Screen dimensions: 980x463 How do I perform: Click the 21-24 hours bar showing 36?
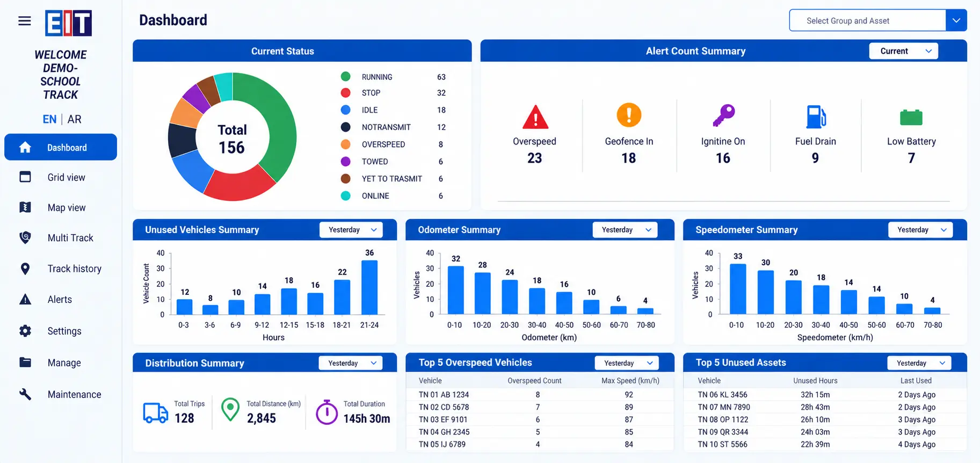[369, 287]
